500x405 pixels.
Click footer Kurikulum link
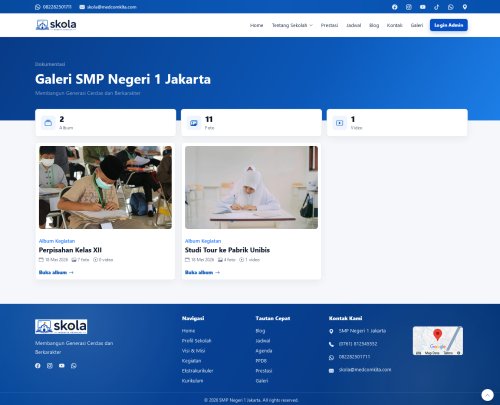(x=192, y=381)
